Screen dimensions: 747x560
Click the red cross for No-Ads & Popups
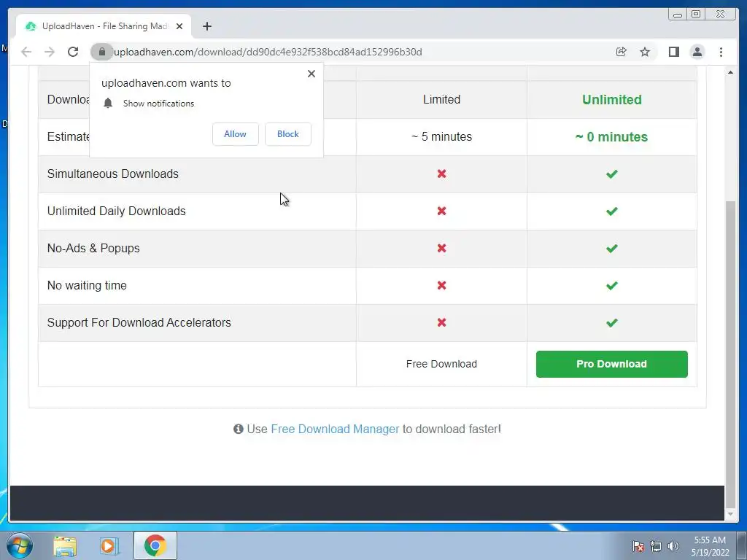[x=441, y=248]
